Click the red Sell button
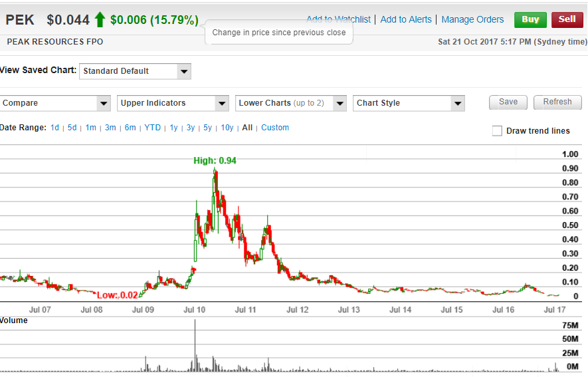The width and height of the screenshot is (588, 377). pyautogui.click(x=567, y=19)
